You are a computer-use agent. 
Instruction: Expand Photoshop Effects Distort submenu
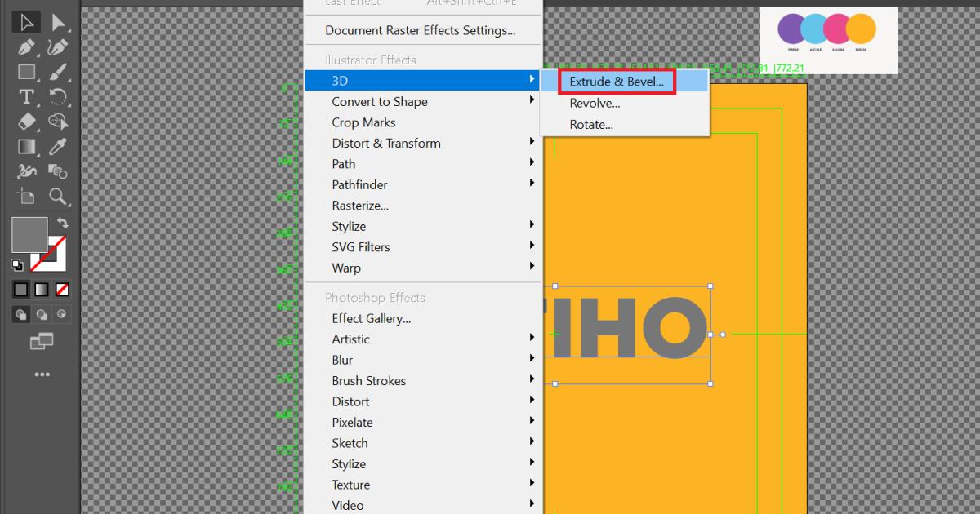[x=422, y=401]
